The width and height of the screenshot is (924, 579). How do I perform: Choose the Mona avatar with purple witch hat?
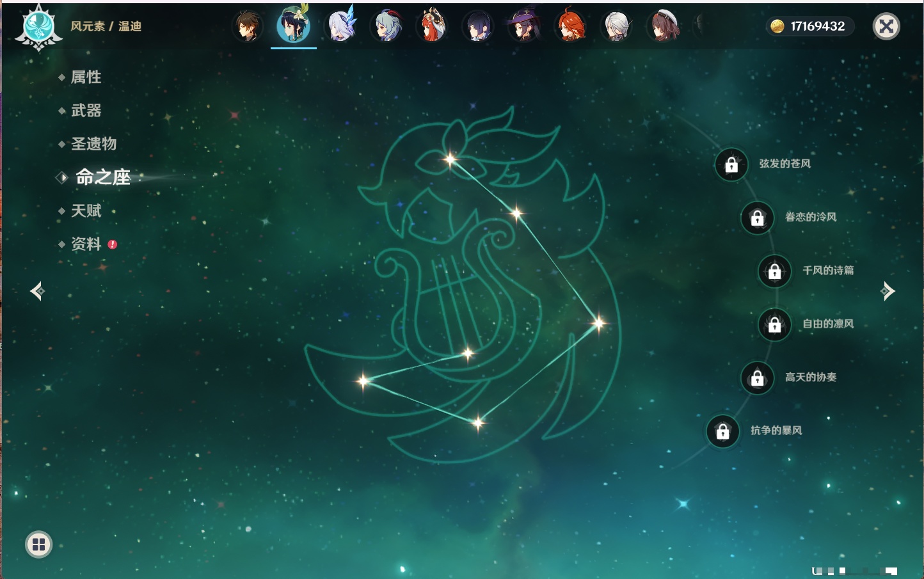click(x=523, y=26)
